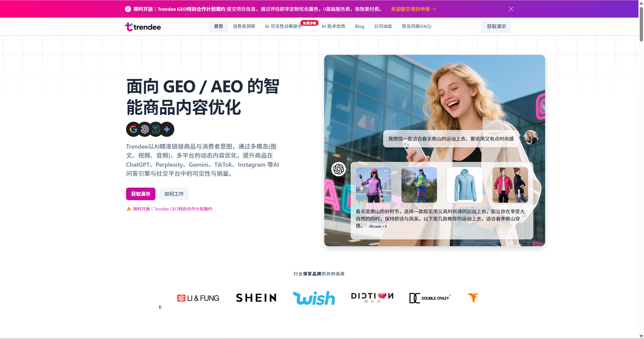Viewport: 644px width, 339px height.
Task: Click the Wish brand logo
Action: [x=314, y=298]
